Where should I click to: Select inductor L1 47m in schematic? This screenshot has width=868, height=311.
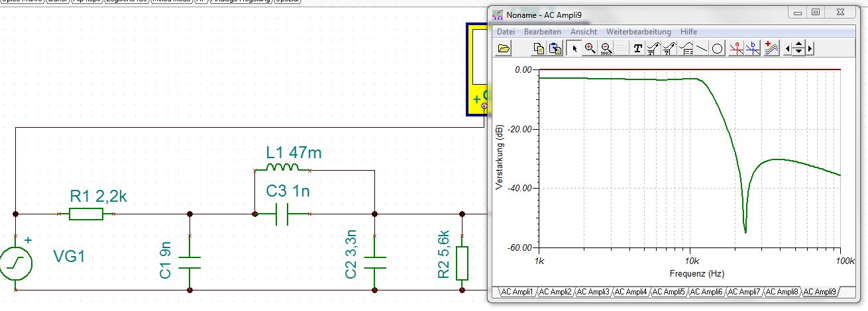pos(282,167)
